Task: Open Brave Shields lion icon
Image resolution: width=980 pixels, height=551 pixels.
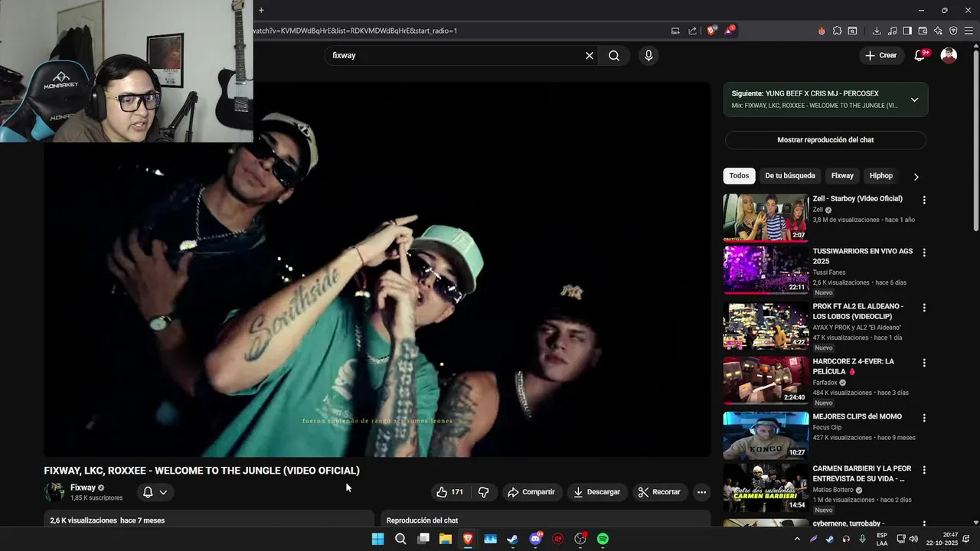Action: pyautogui.click(x=712, y=31)
